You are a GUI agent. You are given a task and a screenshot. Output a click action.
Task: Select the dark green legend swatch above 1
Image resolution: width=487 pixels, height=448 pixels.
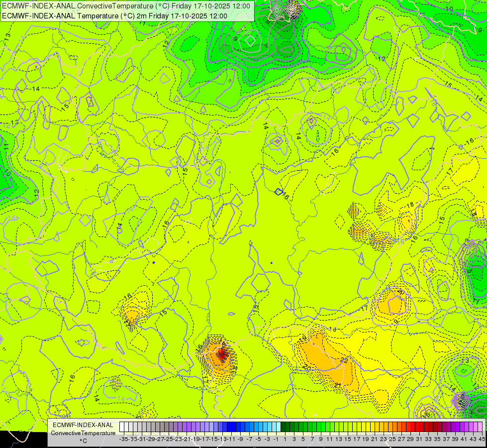click(x=283, y=427)
